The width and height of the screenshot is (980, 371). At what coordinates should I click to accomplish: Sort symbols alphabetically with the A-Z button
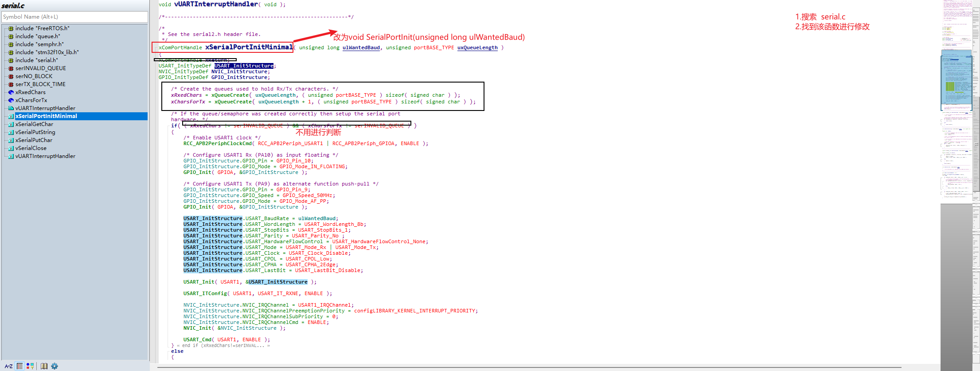click(8, 366)
